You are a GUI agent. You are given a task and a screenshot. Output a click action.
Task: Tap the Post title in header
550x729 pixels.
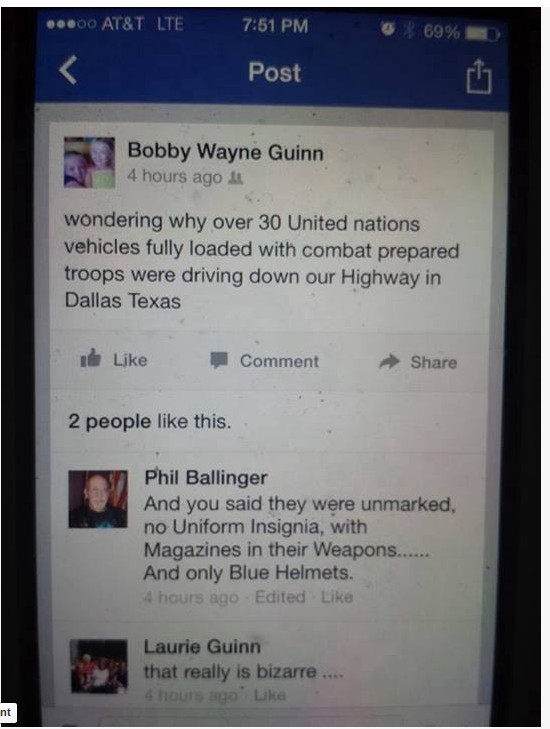click(274, 73)
